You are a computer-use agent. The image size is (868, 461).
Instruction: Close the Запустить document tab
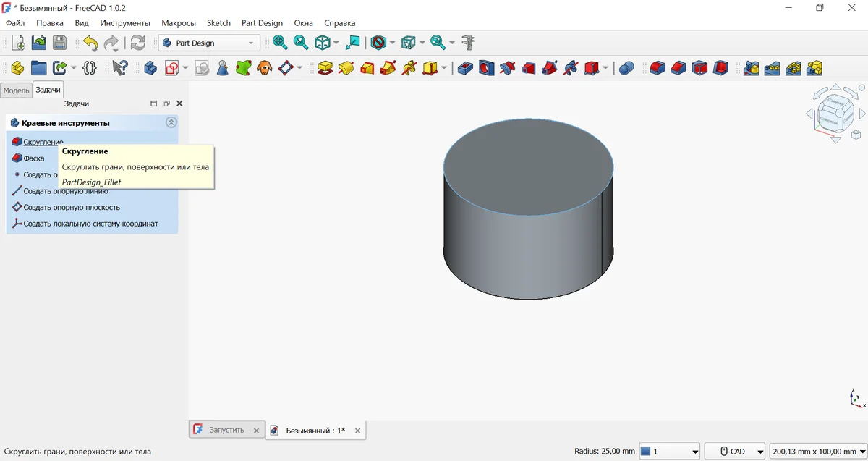pos(256,431)
